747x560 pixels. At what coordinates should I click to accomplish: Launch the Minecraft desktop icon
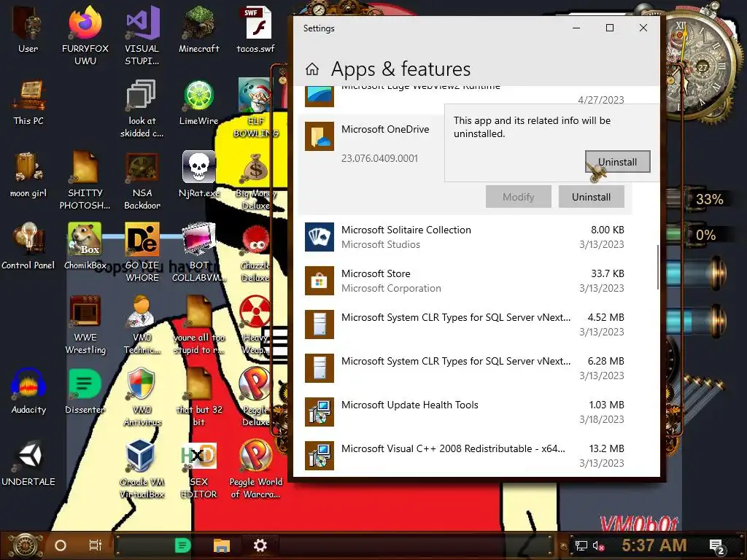198,28
